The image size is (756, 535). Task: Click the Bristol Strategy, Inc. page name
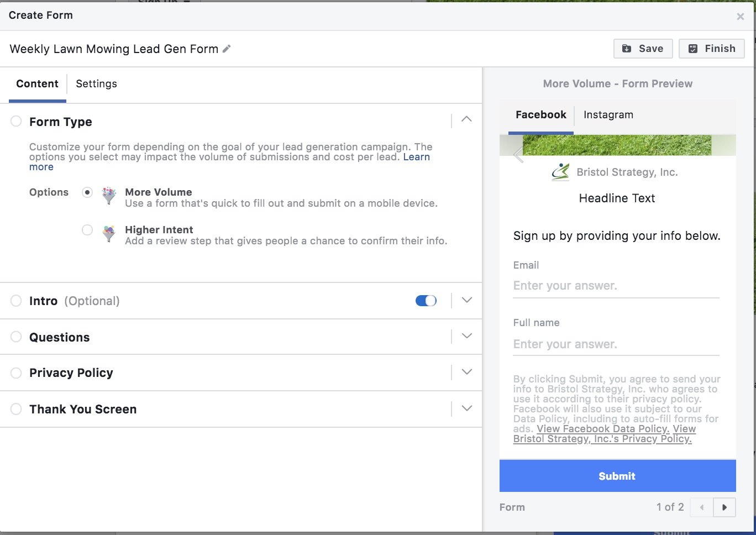coord(627,172)
